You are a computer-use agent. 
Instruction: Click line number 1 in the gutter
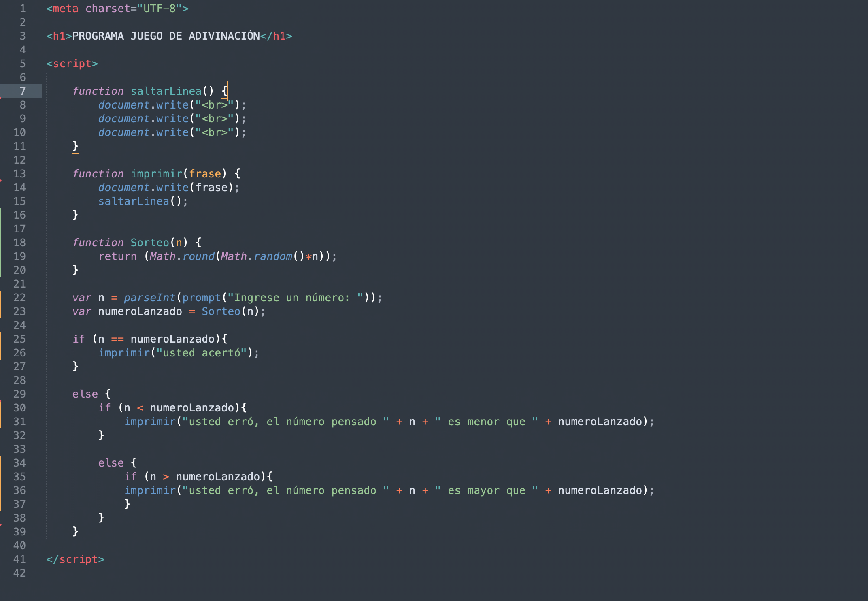[x=23, y=9]
